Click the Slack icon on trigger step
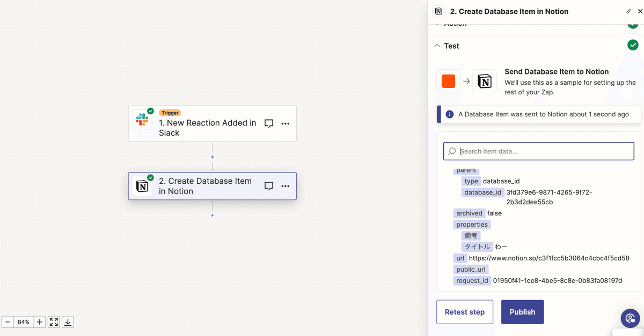Screen dimensions: 644x336 pos(142,120)
